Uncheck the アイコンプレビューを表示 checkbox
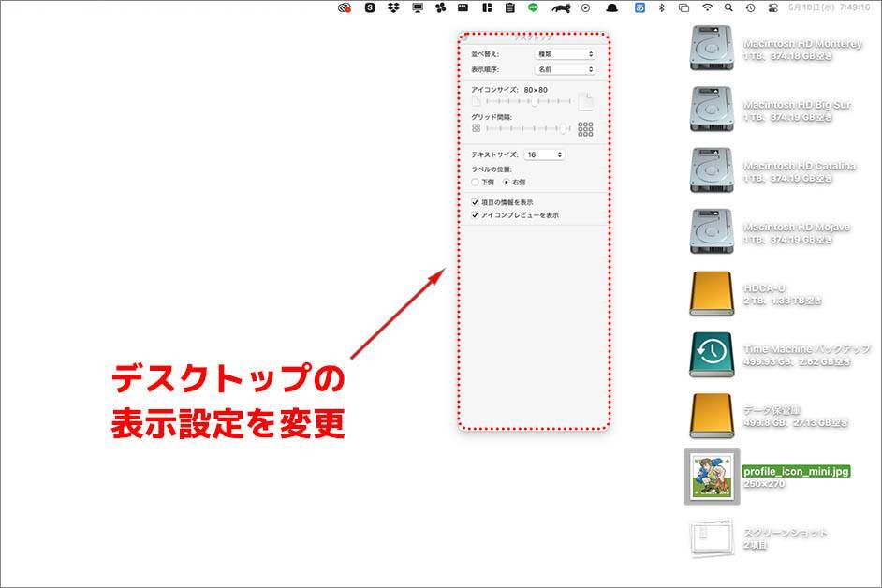 tap(476, 215)
